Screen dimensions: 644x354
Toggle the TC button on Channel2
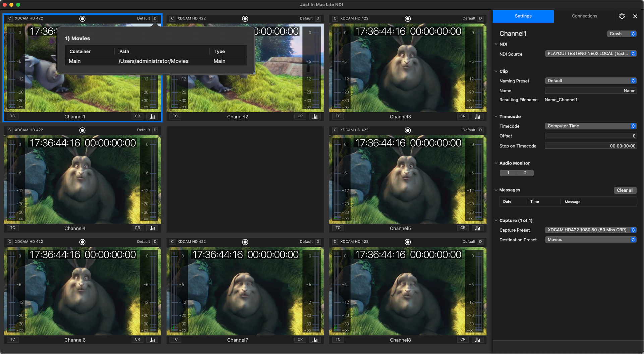coord(175,116)
